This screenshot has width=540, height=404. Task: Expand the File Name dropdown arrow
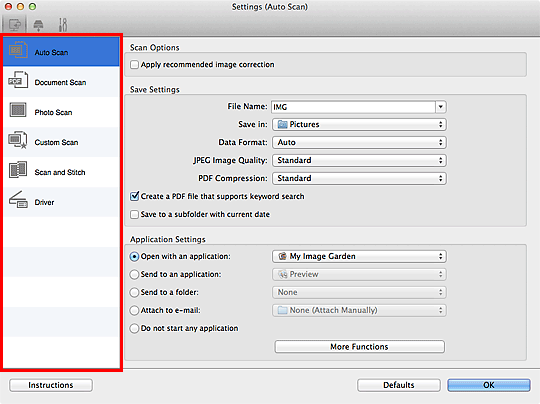[x=441, y=107]
